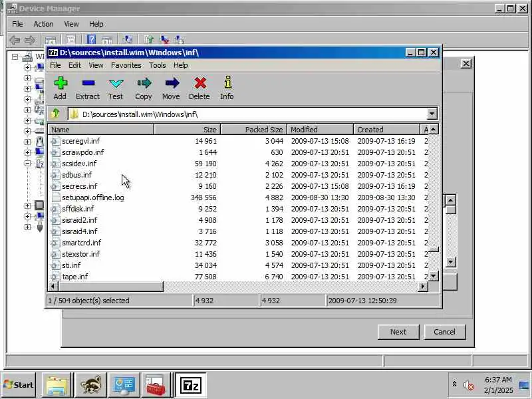Open the Help menu in 7-Zip
Image resolution: width=532 pixels, height=399 pixels.
[181, 65]
